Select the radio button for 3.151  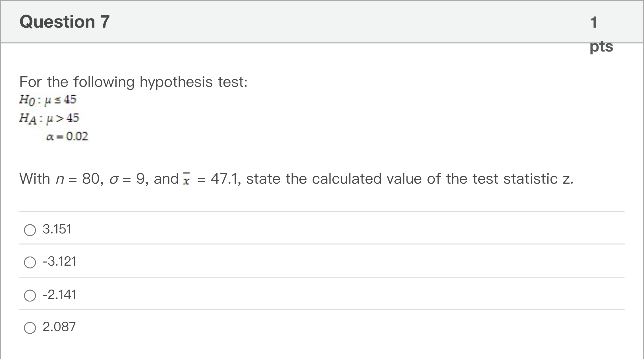point(30,230)
